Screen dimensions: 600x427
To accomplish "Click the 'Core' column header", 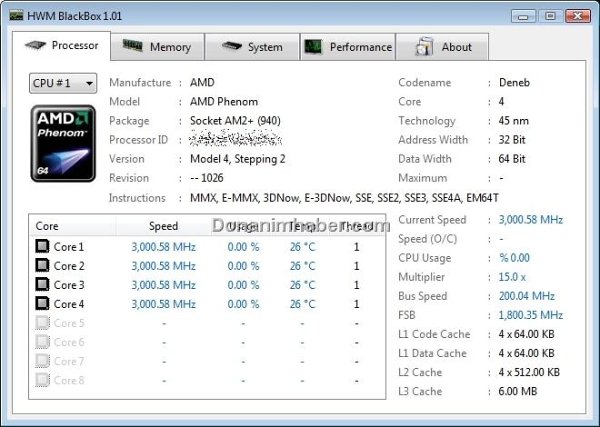I will [73, 226].
